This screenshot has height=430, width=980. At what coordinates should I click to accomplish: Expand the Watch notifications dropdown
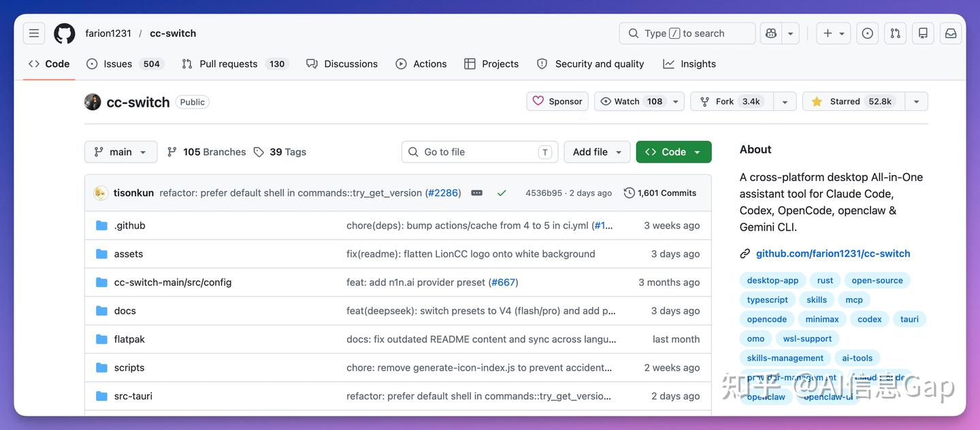click(676, 101)
